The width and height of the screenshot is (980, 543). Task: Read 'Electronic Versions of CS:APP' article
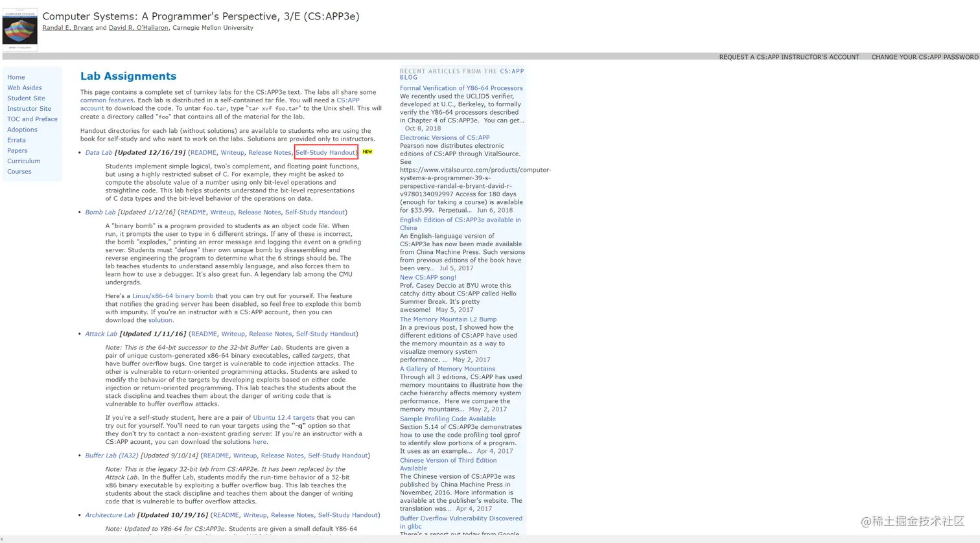click(445, 137)
